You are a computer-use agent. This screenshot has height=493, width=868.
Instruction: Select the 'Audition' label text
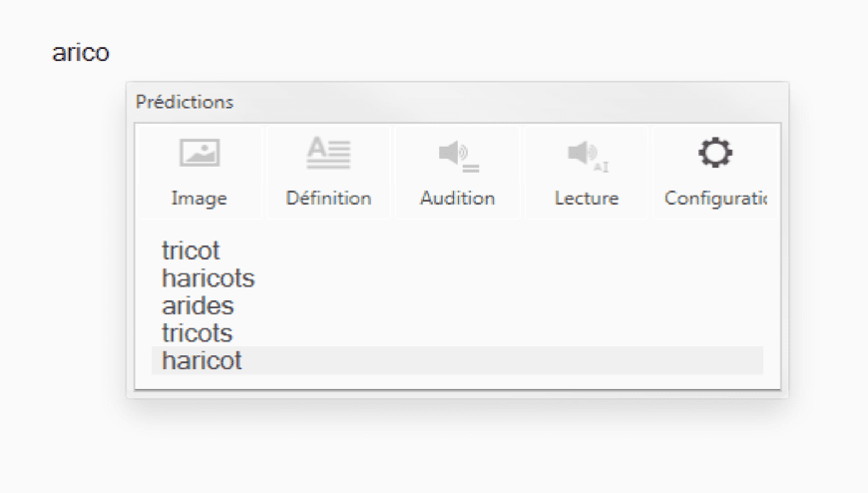[x=457, y=199]
